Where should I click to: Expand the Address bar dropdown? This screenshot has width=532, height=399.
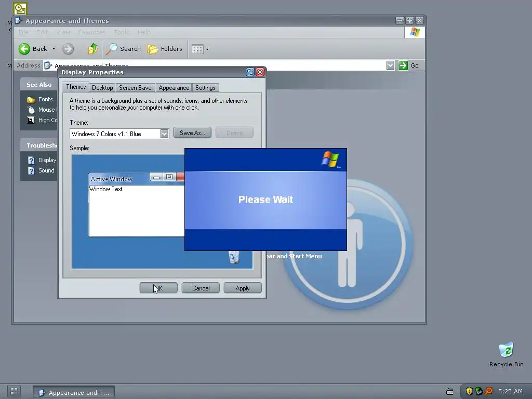pyautogui.click(x=390, y=65)
